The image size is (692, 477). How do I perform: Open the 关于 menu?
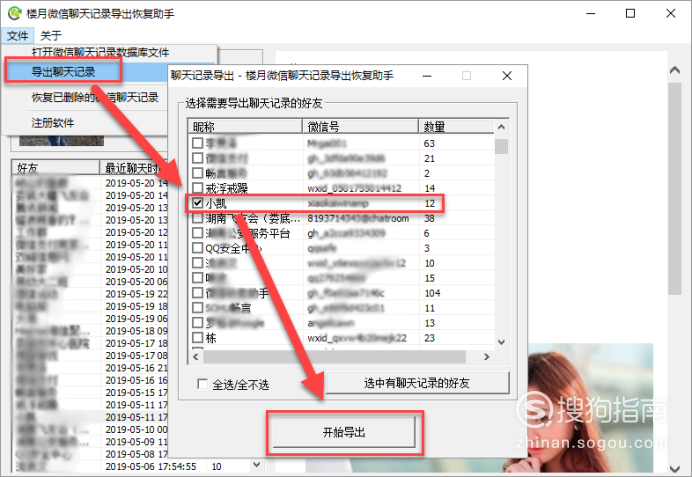(50, 35)
